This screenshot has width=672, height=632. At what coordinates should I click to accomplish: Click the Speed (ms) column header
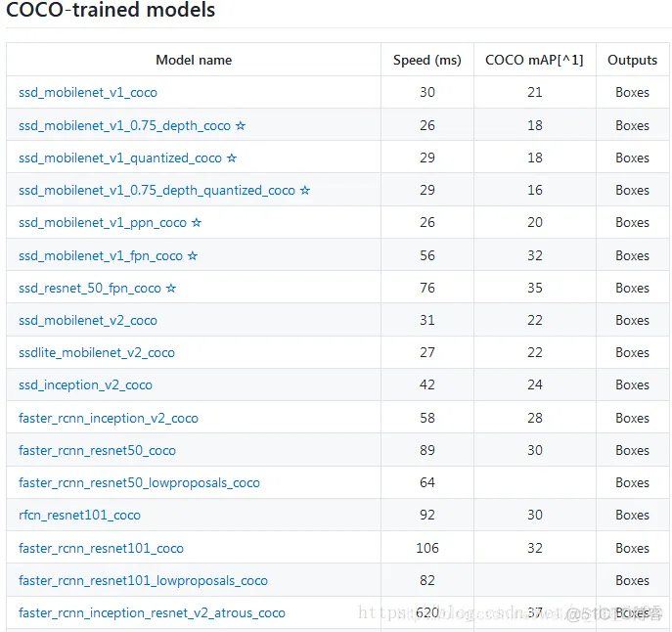427,60
